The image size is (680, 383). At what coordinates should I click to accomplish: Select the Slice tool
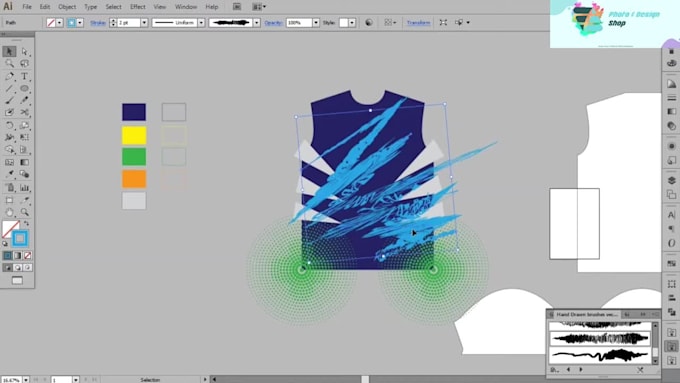pyautogui.click(x=24, y=200)
